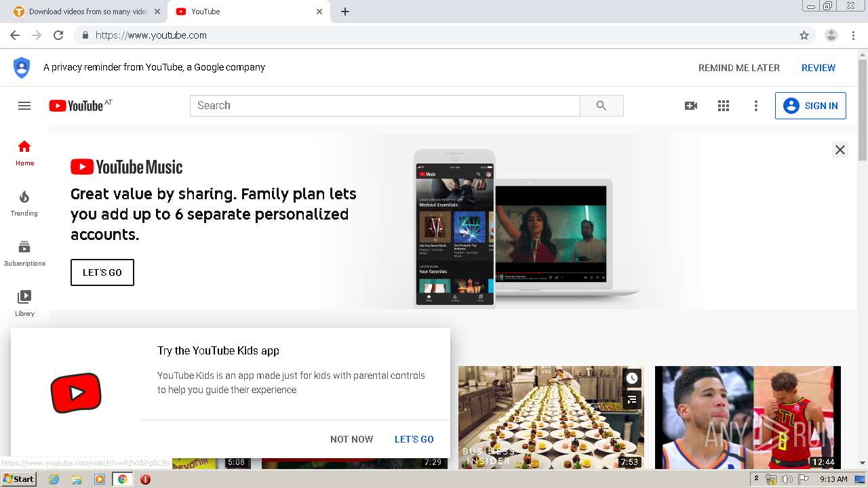Open the YouTube settings three-dot menu
The height and width of the screenshot is (488, 868).
coord(756,106)
